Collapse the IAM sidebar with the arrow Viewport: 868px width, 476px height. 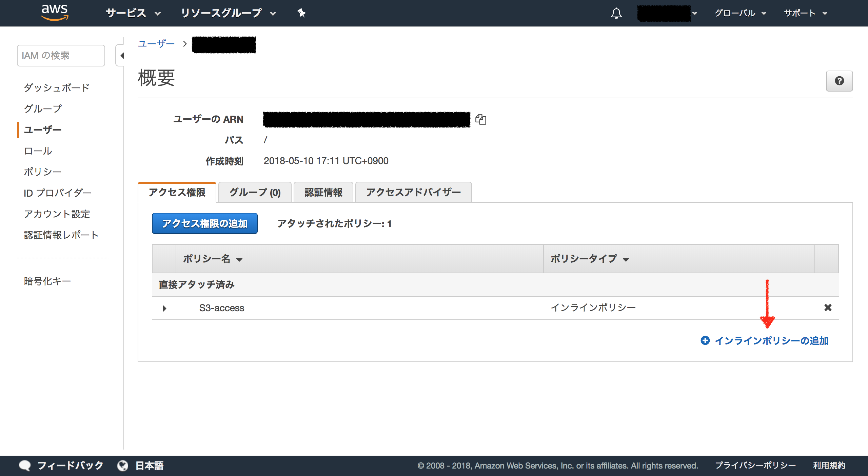[123, 55]
